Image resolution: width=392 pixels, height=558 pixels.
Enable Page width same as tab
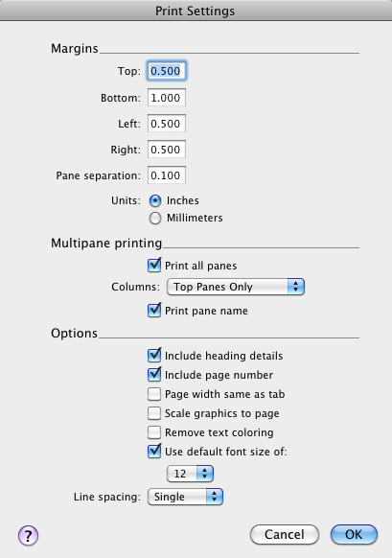[154, 394]
